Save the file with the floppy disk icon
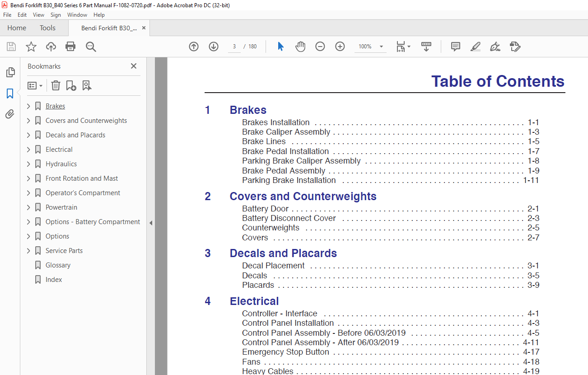Viewport: 588px width, 375px height. 11,47
